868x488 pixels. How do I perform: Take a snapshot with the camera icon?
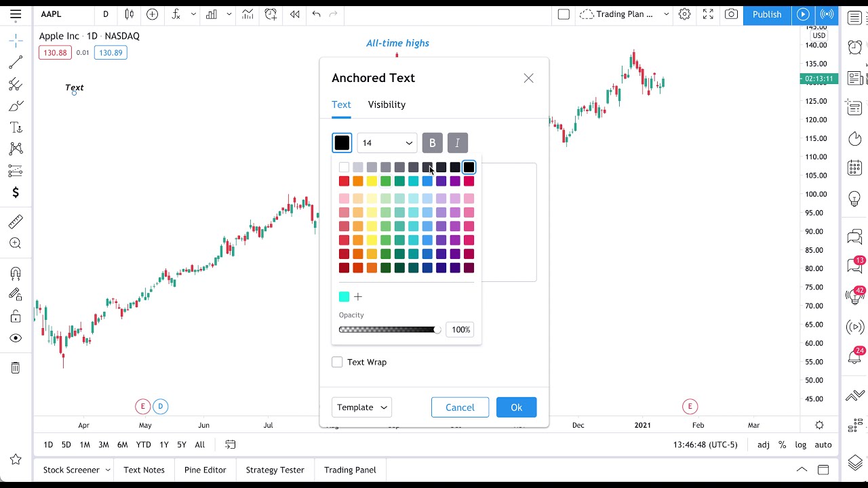[x=731, y=14]
